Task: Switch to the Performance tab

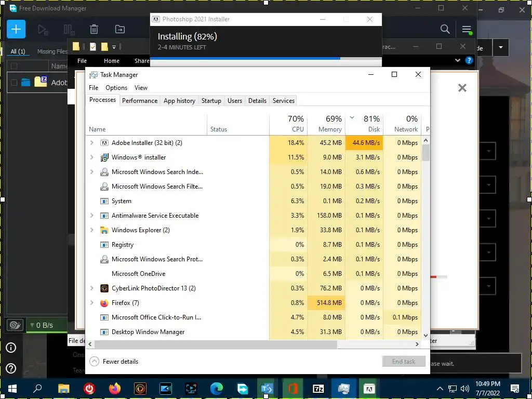Action: (140, 101)
